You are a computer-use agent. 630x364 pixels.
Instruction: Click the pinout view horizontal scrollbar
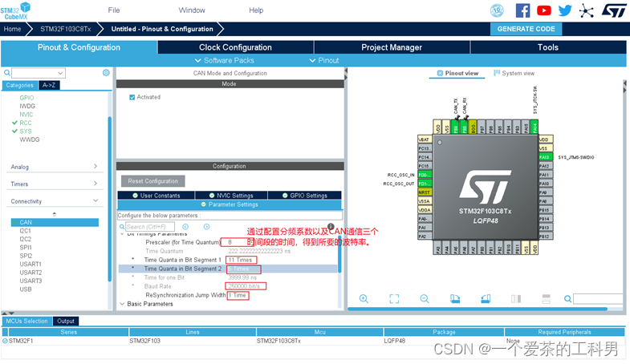(x=478, y=309)
